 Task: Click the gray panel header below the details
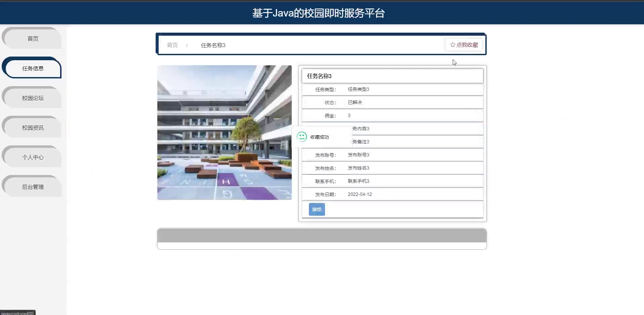click(322, 235)
